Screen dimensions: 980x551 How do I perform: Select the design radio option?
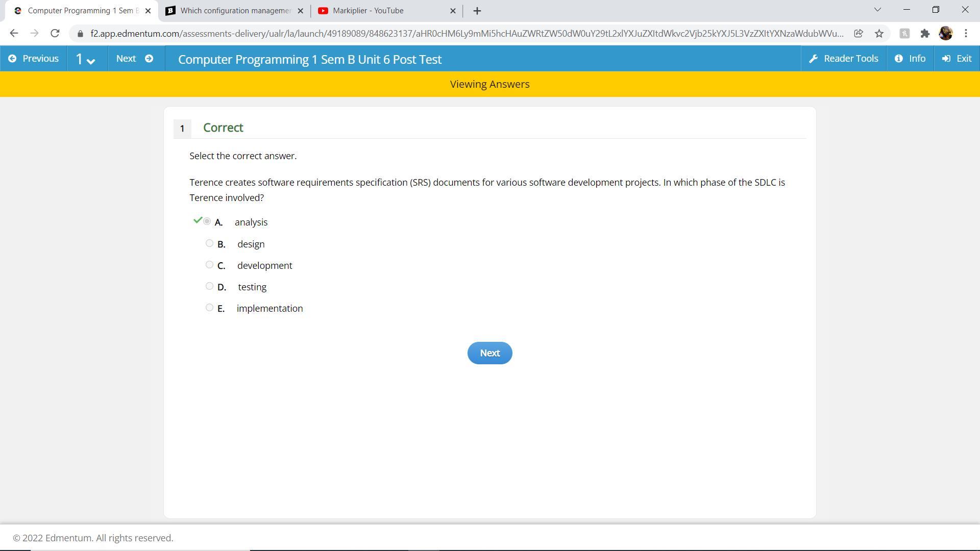[209, 243]
